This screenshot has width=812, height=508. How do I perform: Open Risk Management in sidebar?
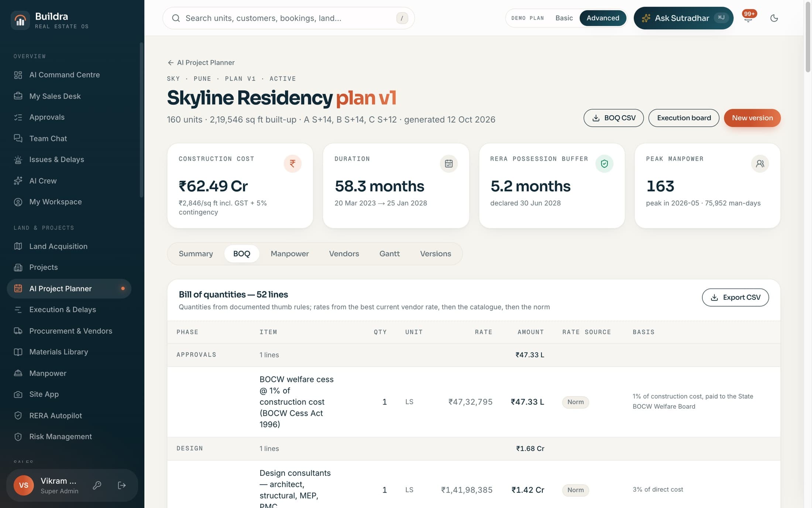(x=69, y=437)
